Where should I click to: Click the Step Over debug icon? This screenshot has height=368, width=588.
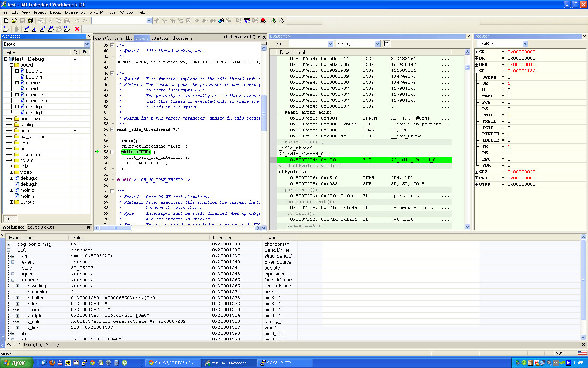tap(27, 29)
